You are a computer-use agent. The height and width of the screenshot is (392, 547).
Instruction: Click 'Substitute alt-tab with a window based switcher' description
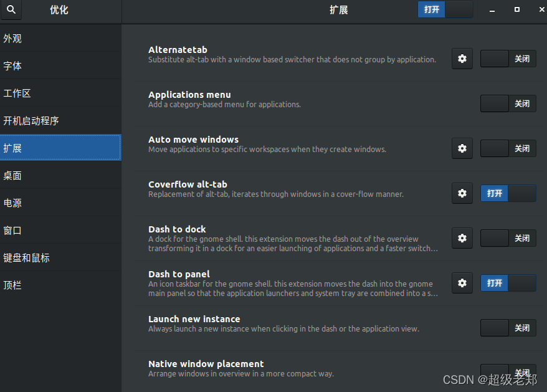pyautogui.click(x=292, y=60)
